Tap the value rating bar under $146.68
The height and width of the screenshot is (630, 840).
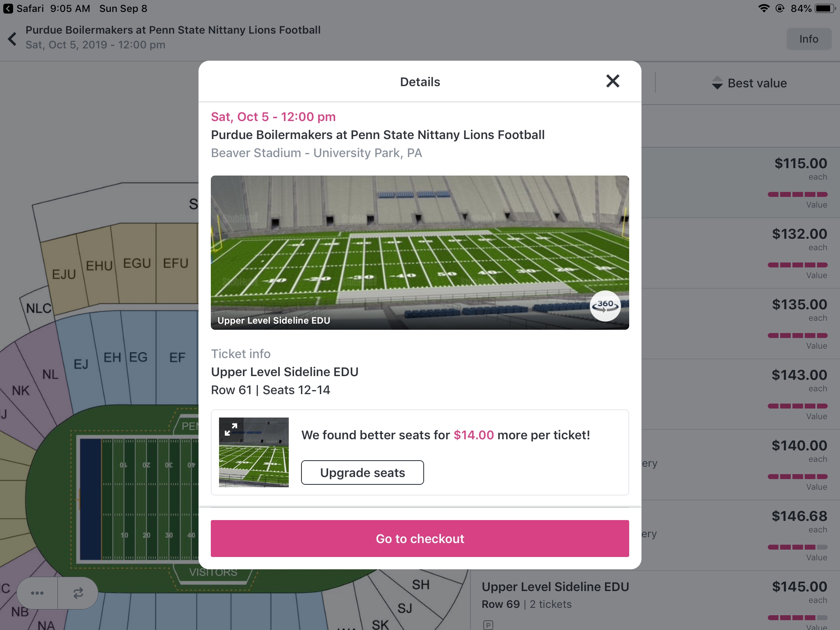coord(797,547)
